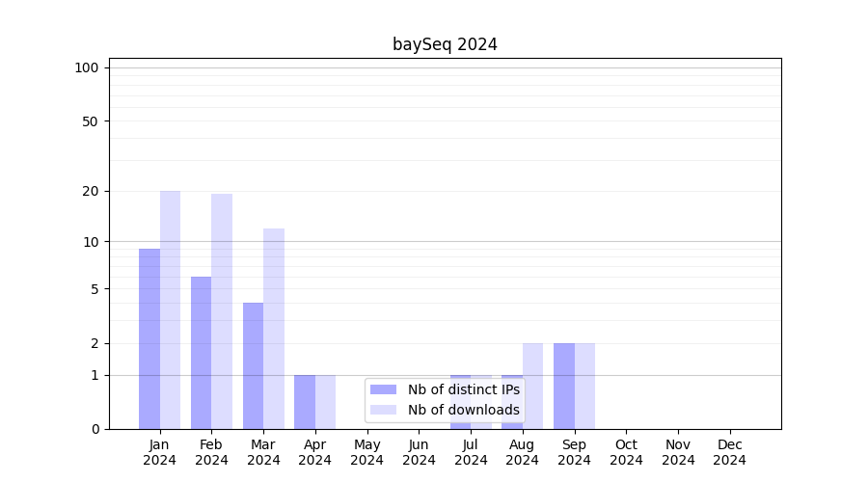Viewport: 868px width, 482px height.
Task: Pick April's dark distinct IPs bar
Action: [305, 402]
